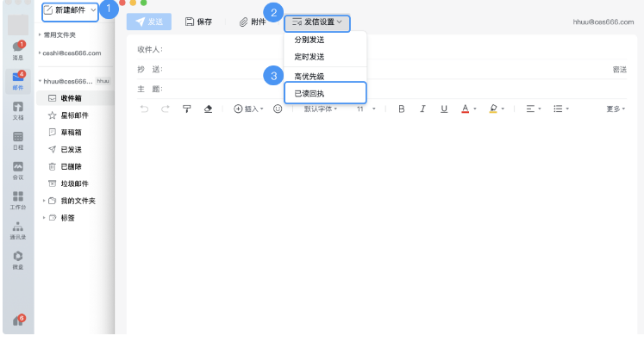Select the Mail (邮件) sidebar icon
The height and width of the screenshot is (342, 644).
pos(18,81)
